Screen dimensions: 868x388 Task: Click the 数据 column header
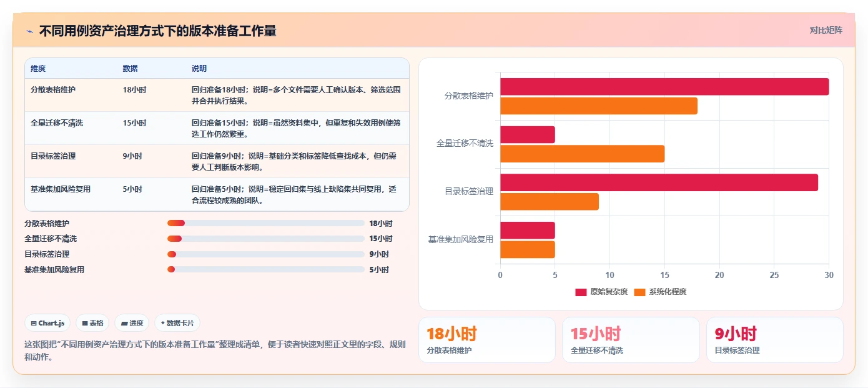(131, 69)
